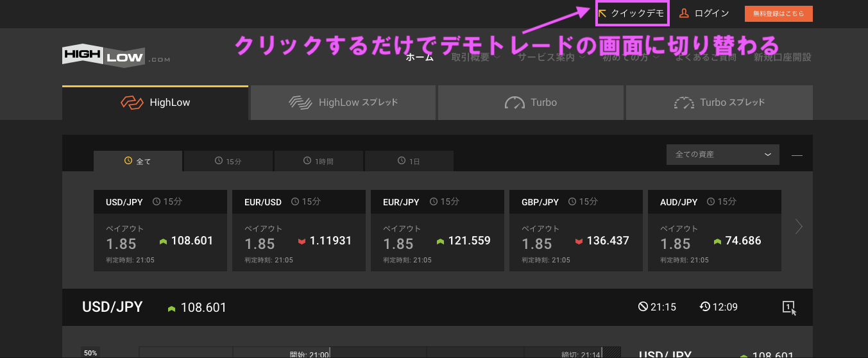The image size is (868, 358).
Task: Click the 12:09 remaining time indicator
Action: [x=719, y=307]
